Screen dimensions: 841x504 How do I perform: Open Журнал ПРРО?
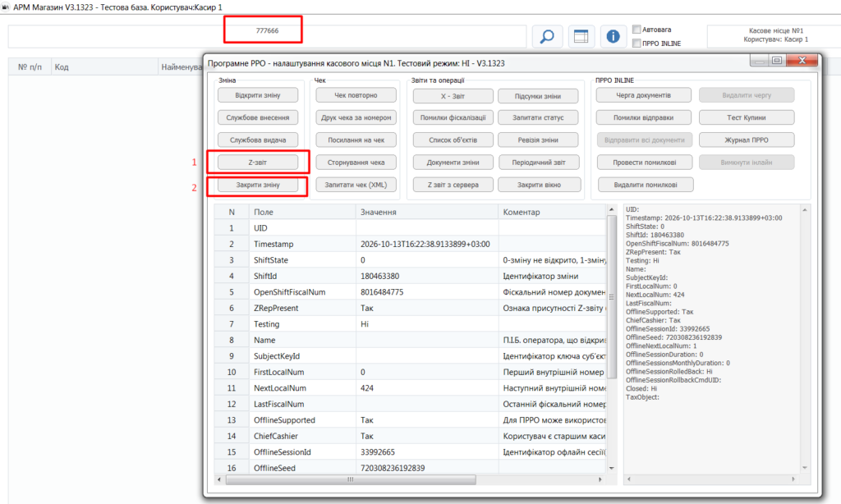(x=747, y=140)
